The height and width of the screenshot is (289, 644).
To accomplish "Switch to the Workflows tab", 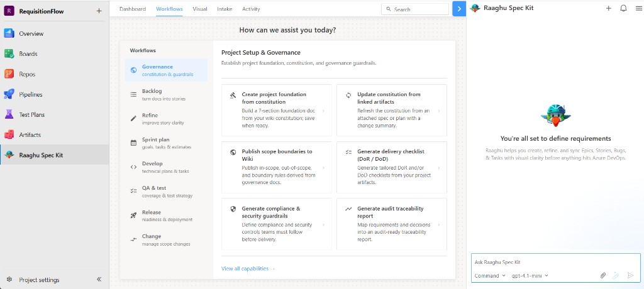I will [169, 9].
